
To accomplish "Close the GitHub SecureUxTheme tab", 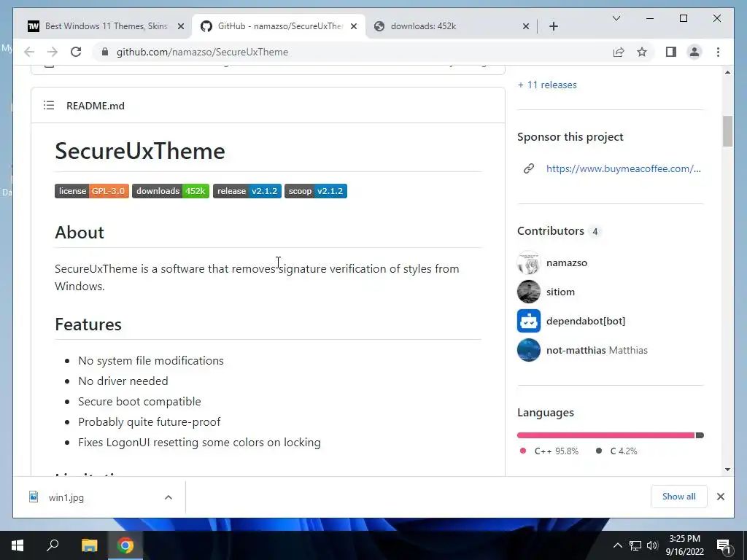I will coord(354,26).
